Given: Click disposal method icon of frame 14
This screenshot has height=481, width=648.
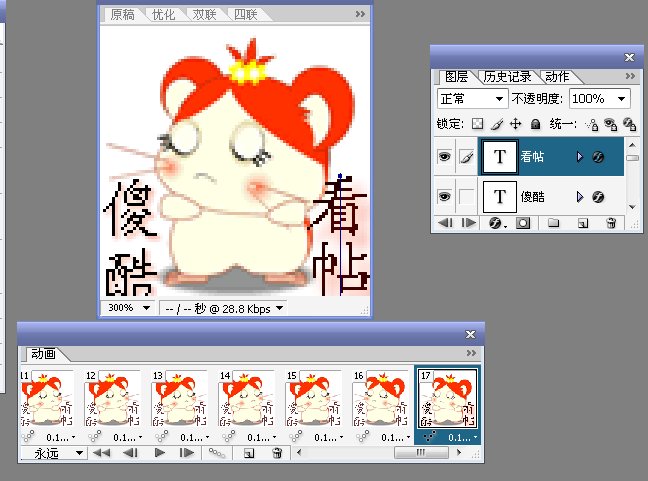Looking at the screenshot, I should 229,436.
